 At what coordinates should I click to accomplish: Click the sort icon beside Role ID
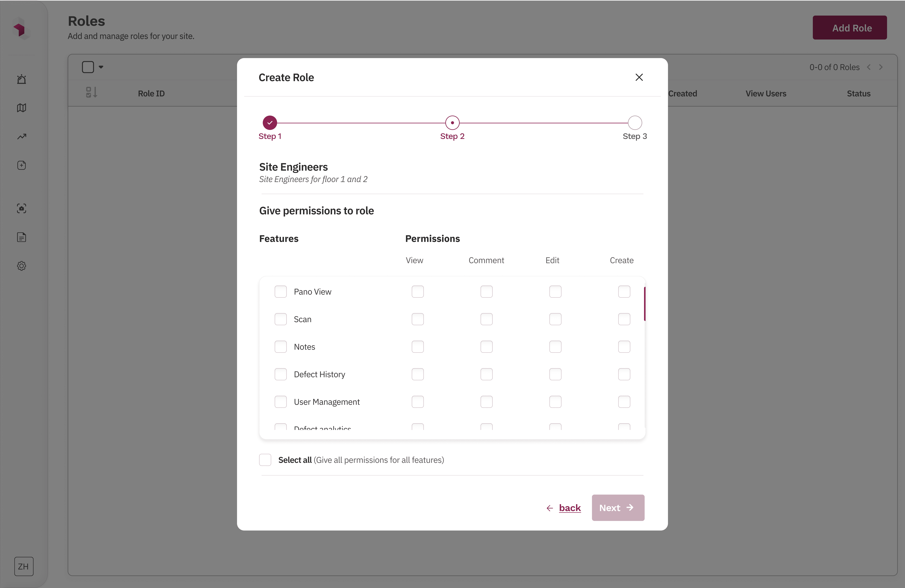tap(91, 92)
